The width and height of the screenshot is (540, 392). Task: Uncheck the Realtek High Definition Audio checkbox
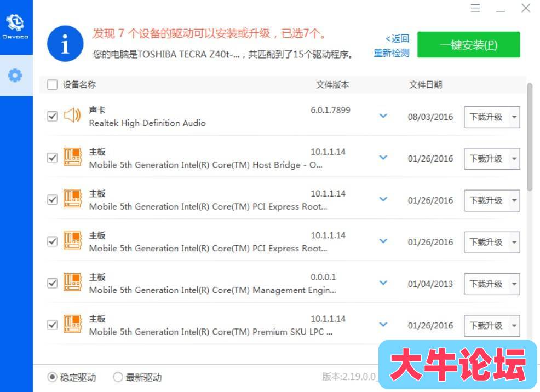pos(53,116)
